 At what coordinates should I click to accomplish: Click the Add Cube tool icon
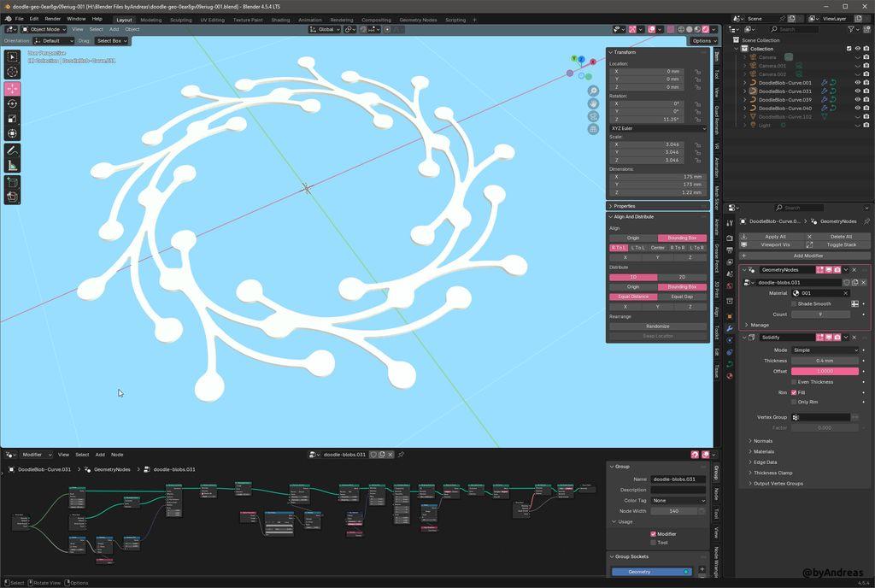(13, 182)
